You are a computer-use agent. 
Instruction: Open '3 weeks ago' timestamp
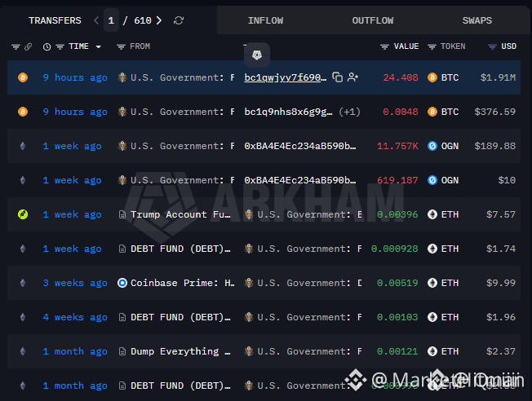(x=75, y=283)
